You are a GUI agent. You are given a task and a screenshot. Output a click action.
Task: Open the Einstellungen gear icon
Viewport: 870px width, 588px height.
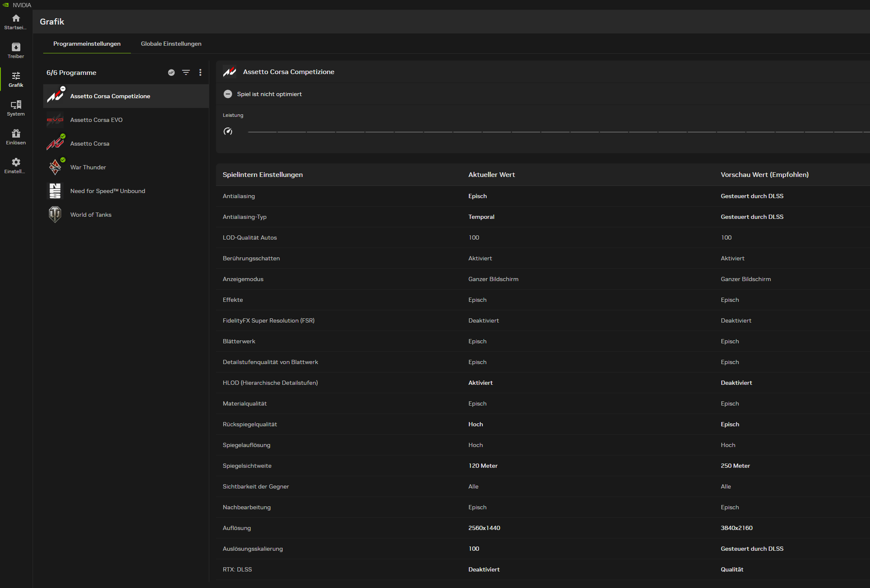click(x=16, y=163)
